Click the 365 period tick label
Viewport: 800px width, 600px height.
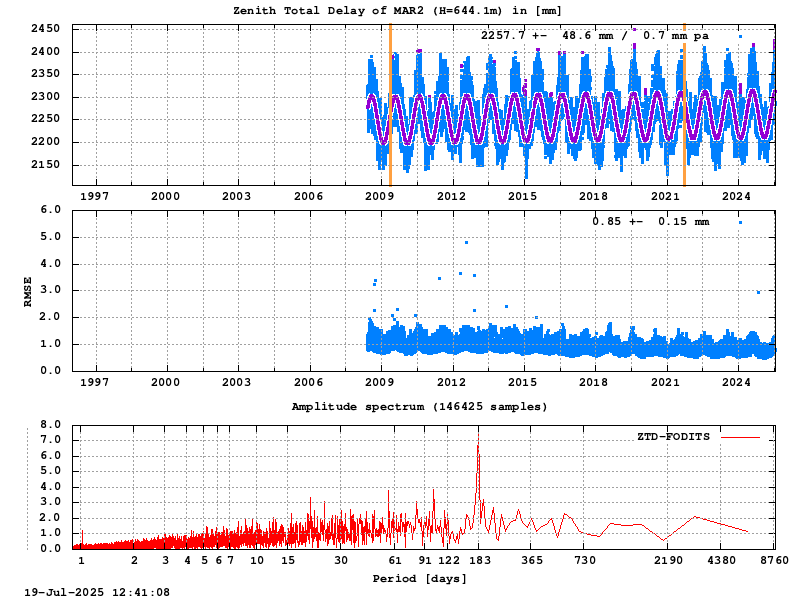pyautogui.click(x=533, y=560)
